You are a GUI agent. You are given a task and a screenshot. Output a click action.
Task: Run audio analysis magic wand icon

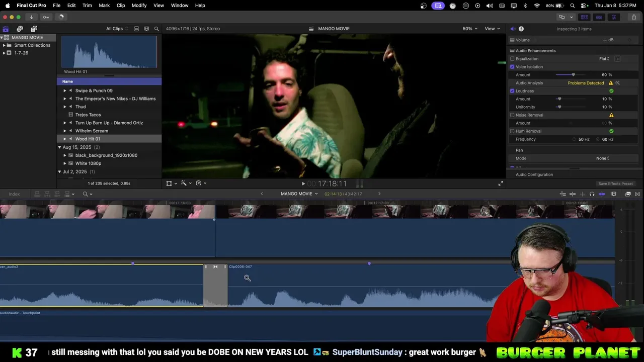[618, 83]
